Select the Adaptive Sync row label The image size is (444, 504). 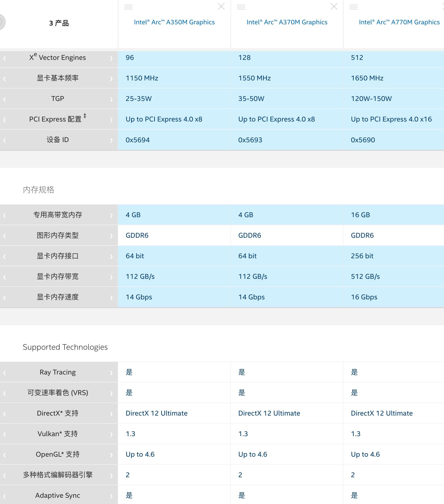tap(58, 495)
